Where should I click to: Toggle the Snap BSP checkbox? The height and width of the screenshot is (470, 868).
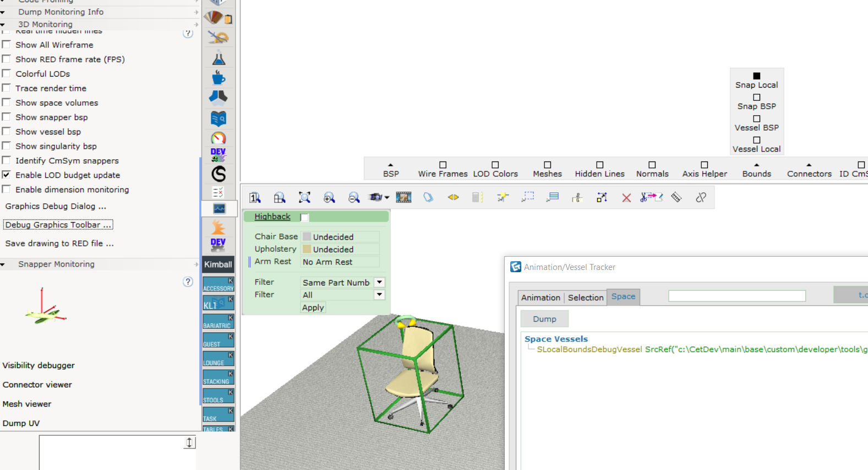point(757,98)
